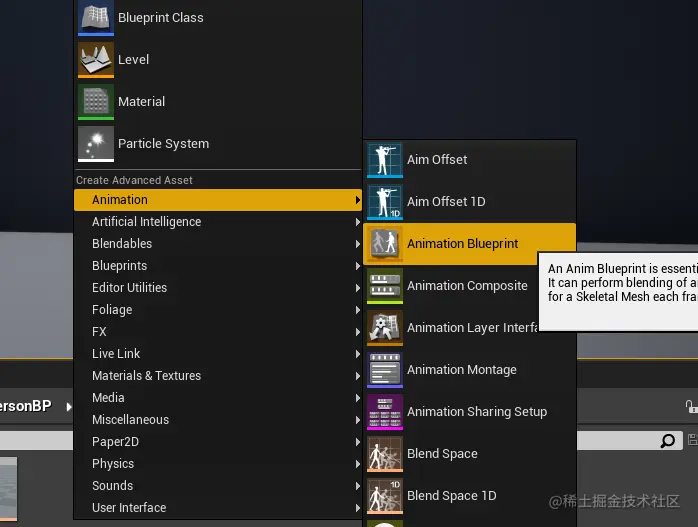Choose Level from the asset menu
This screenshot has height=527, width=698.
(219, 60)
